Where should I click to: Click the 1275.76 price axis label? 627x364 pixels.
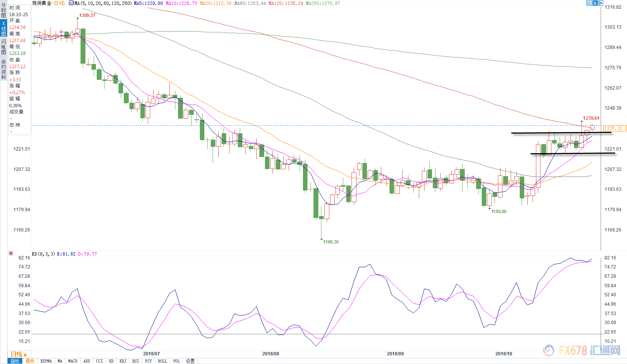[x=613, y=68]
